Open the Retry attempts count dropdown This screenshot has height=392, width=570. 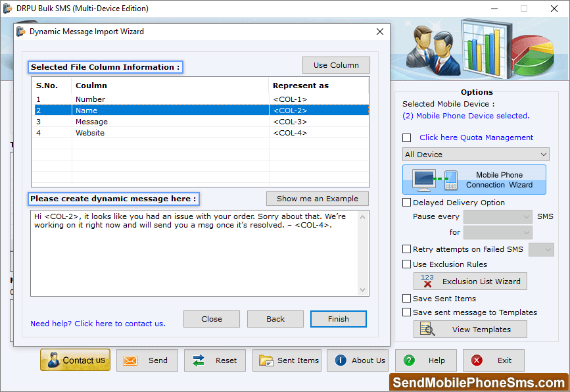click(541, 249)
